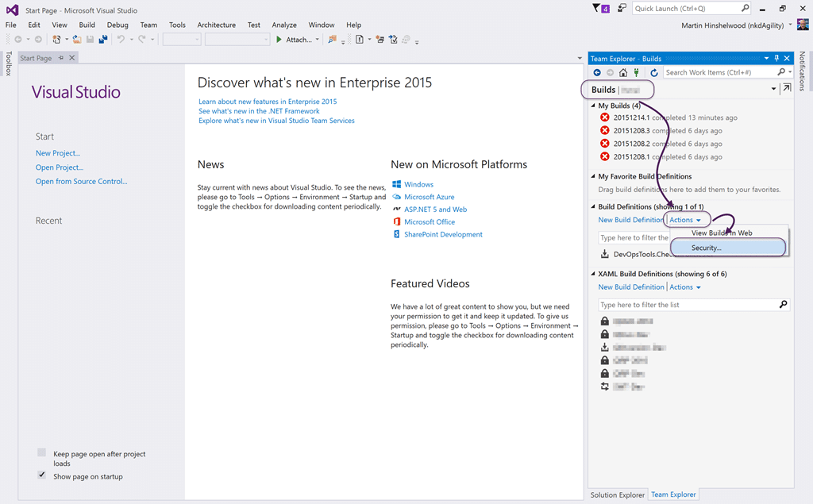Click failed status icon of build 20151214.1

(x=604, y=117)
